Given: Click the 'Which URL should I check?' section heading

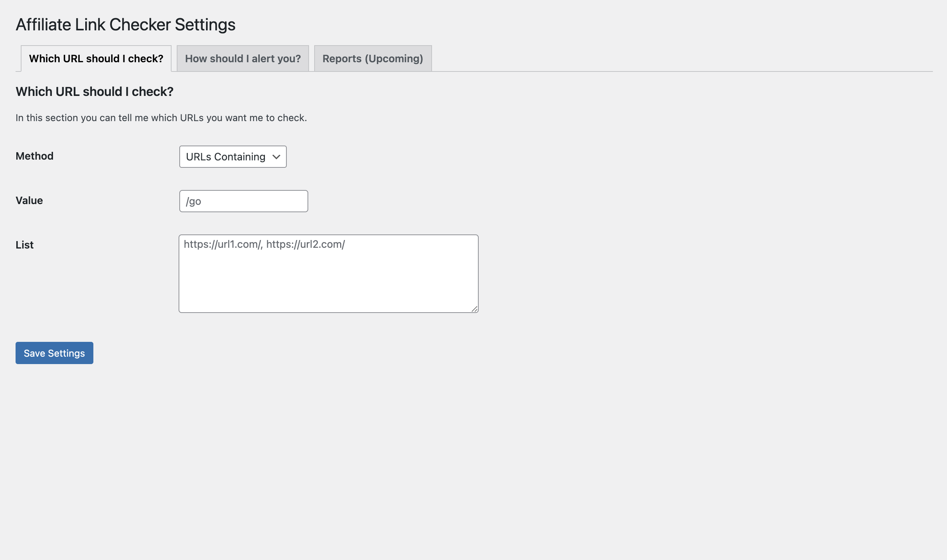Looking at the screenshot, I should pyautogui.click(x=94, y=92).
